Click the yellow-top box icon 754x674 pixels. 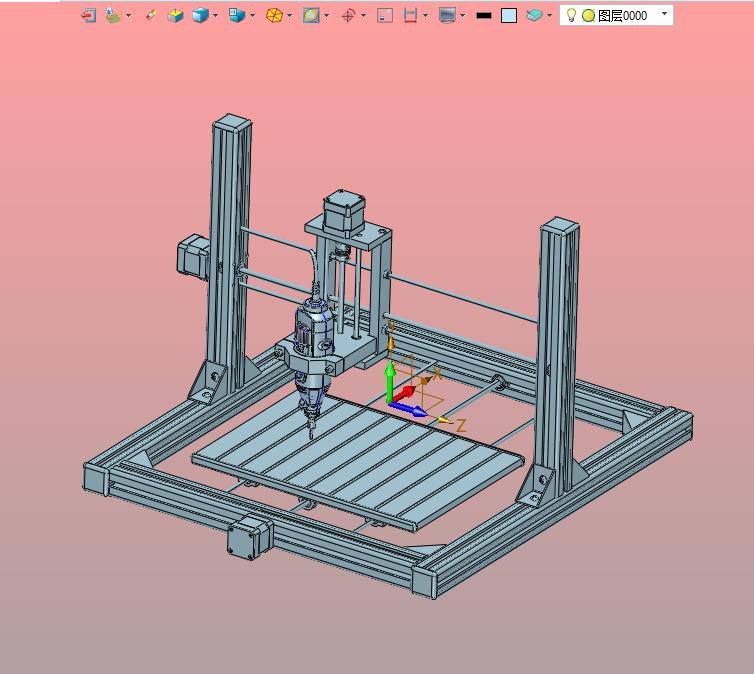[175, 16]
